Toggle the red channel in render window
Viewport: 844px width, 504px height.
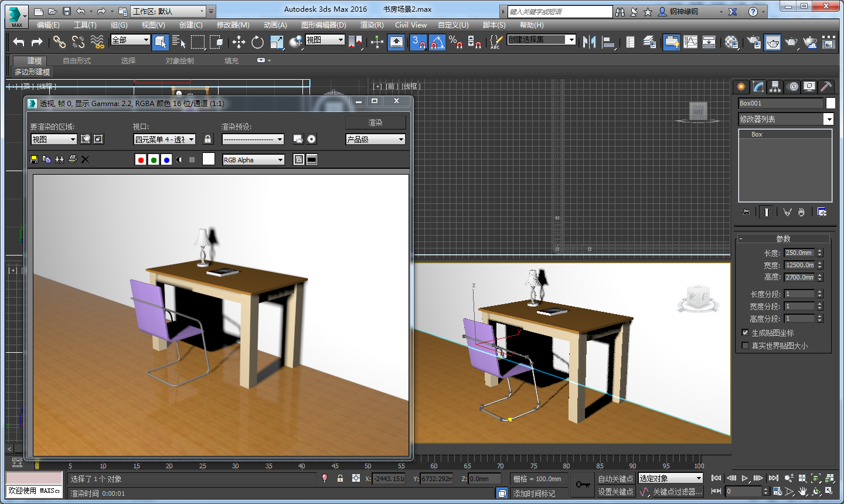click(x=141, y=159)
